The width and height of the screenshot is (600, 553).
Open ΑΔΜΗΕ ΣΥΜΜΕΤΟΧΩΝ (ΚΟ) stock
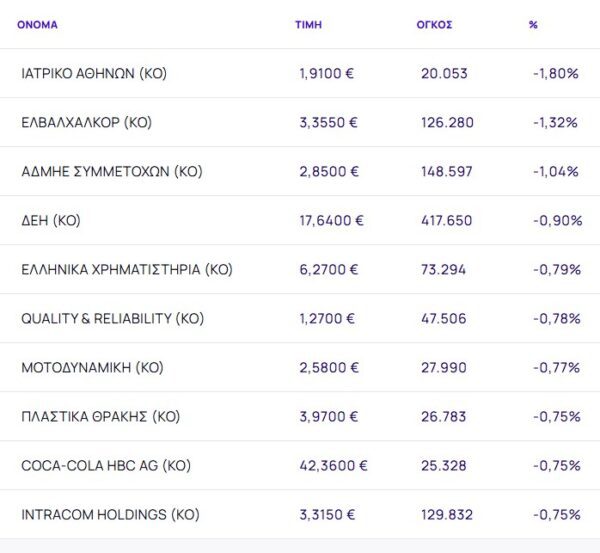[x=111, y=172]
